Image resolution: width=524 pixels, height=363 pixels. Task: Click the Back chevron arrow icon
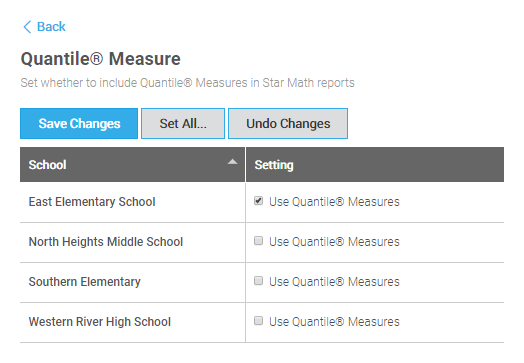tap(27, 27)
